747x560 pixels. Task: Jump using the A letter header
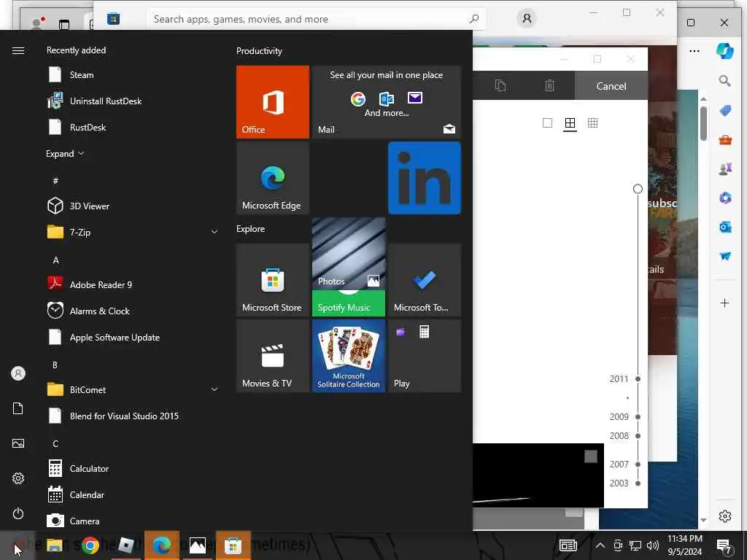(55, 260)
